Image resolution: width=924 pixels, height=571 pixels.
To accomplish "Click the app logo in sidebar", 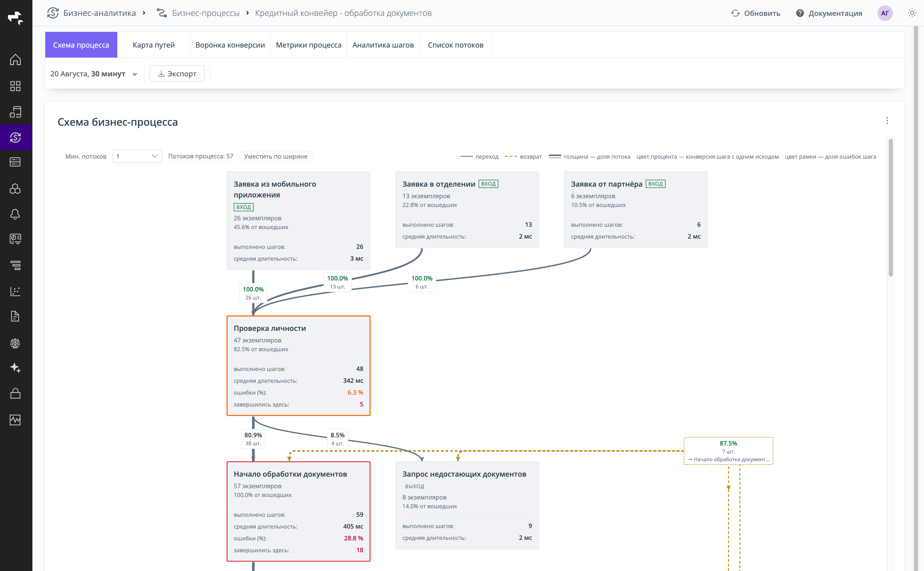I will (x=15, y=18).
